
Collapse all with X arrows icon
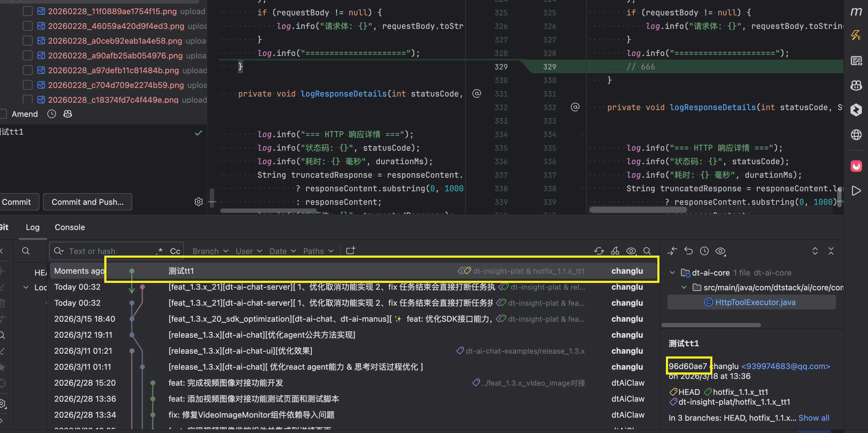click(x=831, y=251)
